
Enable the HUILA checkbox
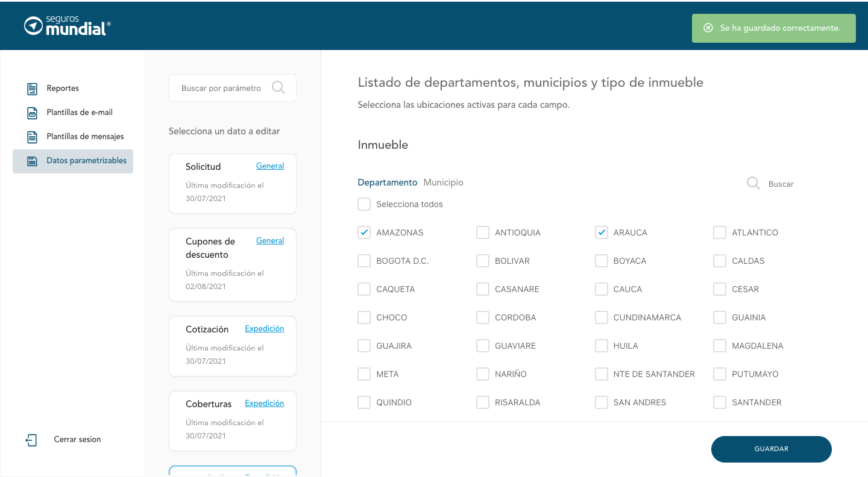point(602,346)
